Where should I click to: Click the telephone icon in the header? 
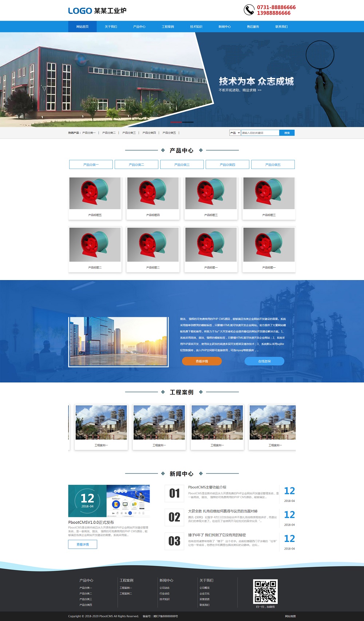(249, 10)
